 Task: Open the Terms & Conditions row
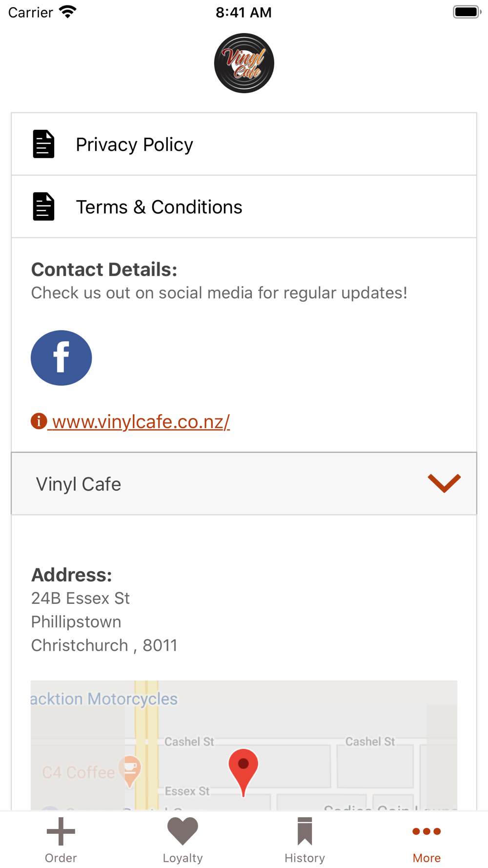(244, 207)
